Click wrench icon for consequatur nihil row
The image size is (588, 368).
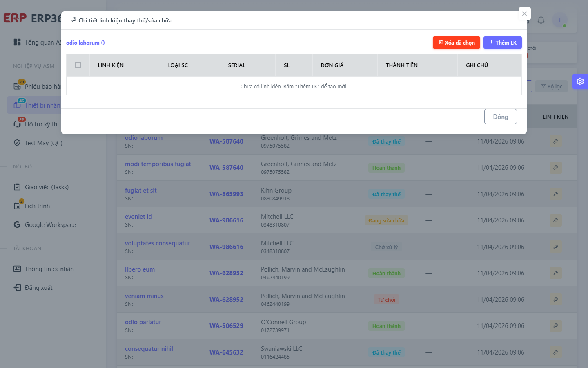(x=556, y=352)
